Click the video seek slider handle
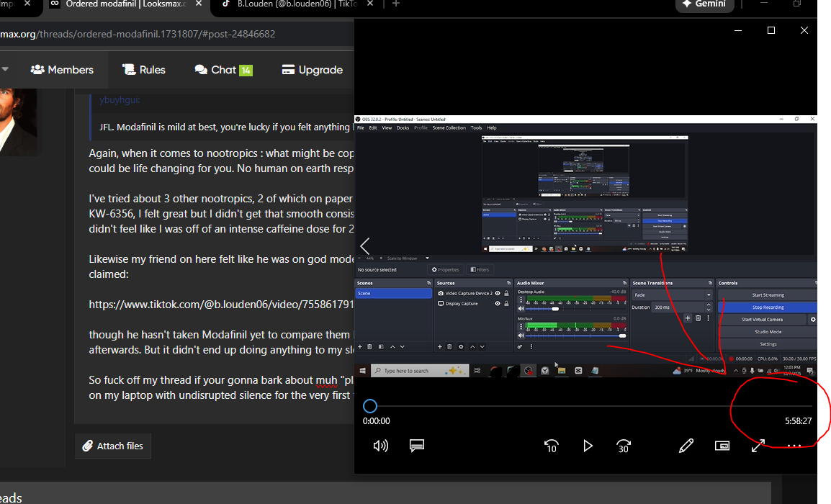831x504 pixels. point(370,406)
